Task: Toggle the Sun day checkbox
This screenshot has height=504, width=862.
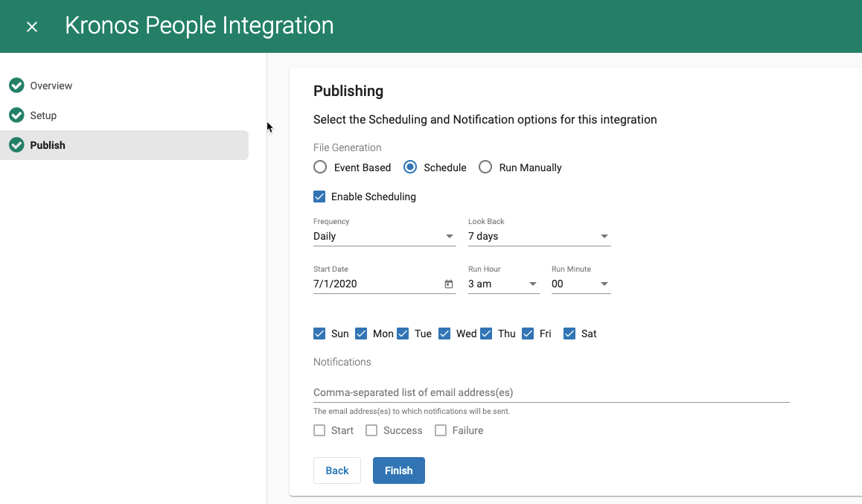Action: [x=319, y=334]
